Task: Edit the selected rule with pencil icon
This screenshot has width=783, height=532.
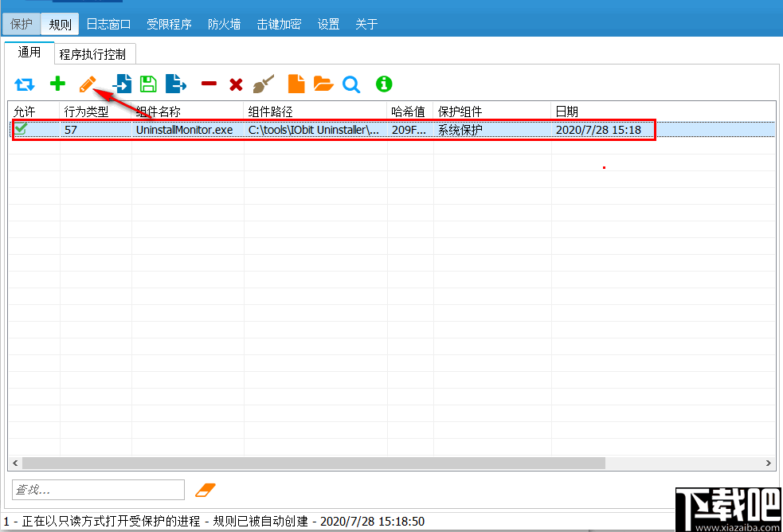Action: click(88, 84)
